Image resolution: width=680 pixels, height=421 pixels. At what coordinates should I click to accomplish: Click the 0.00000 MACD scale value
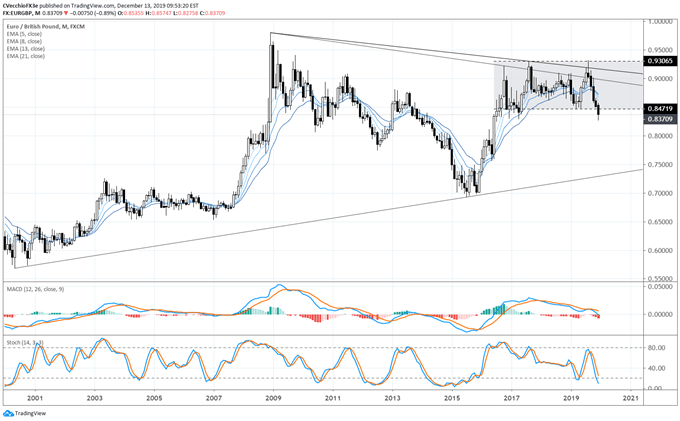tap(660, 314)
